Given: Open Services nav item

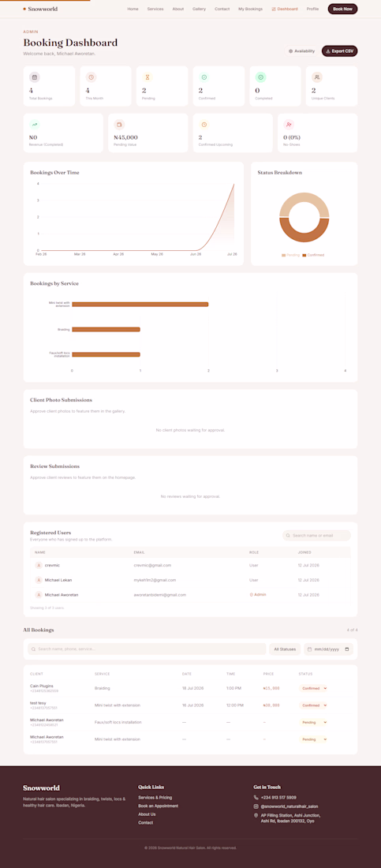Looking at the screenshot, I should 155,9.
